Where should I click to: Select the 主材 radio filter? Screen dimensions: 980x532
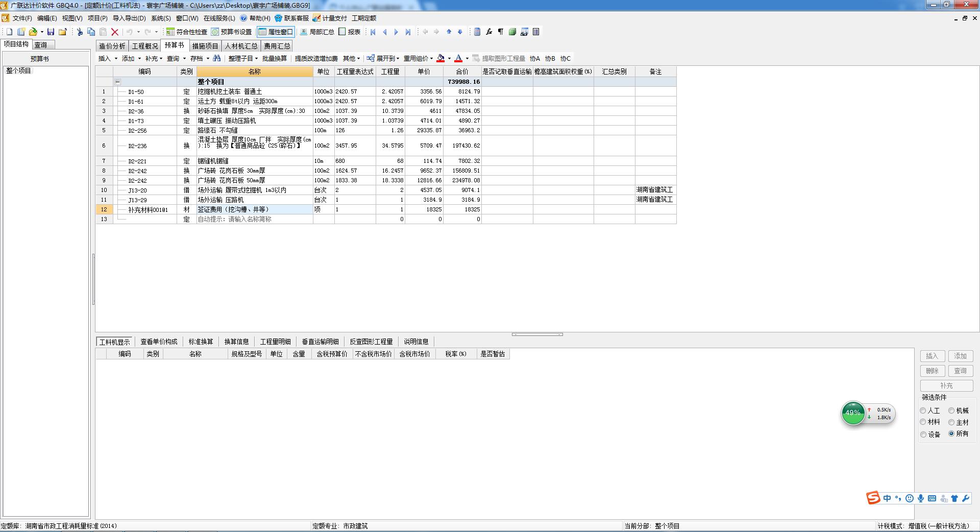[951, 422]
